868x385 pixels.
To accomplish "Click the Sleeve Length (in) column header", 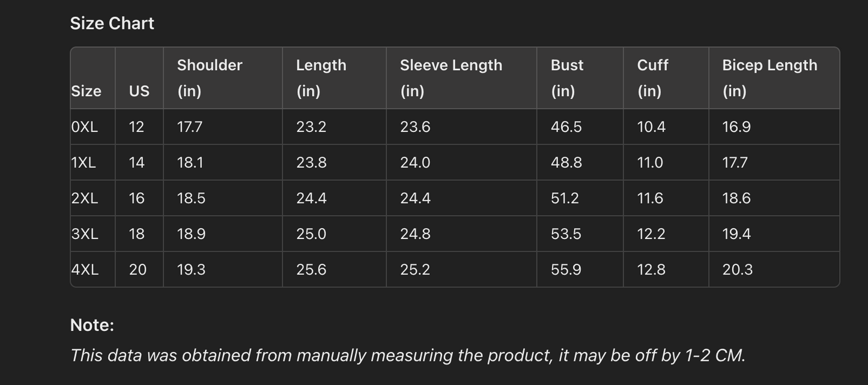I will pos(451,77).
